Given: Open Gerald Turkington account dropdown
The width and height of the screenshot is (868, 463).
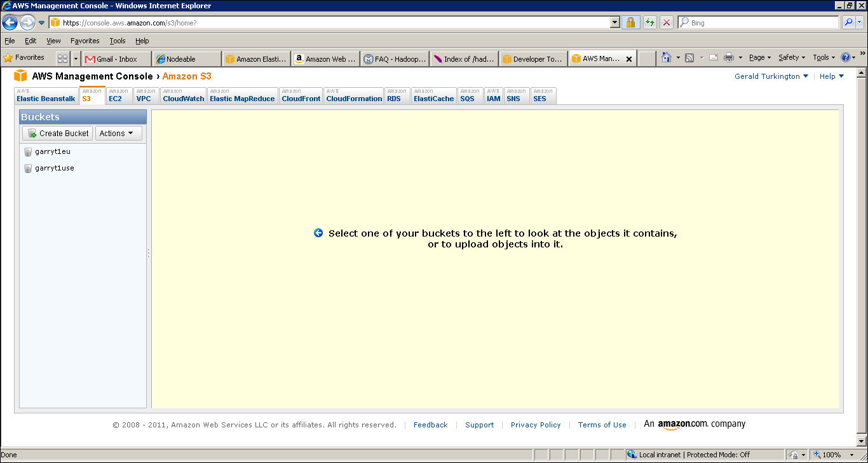Looking at the screenshot, I should (x=771, y=76).
